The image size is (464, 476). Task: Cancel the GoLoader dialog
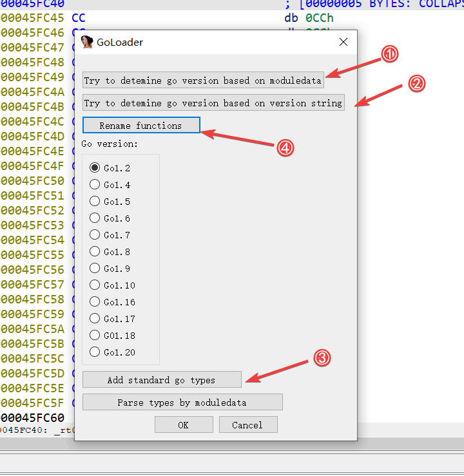pyautogui.click(x=248, y=425)
